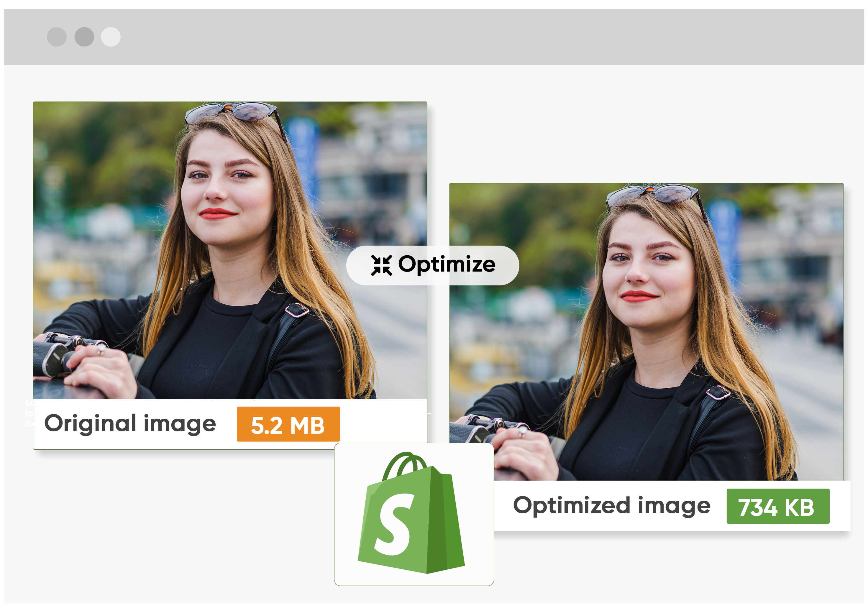
Task: Click the middle gray window dot
Action: [84, 37]
